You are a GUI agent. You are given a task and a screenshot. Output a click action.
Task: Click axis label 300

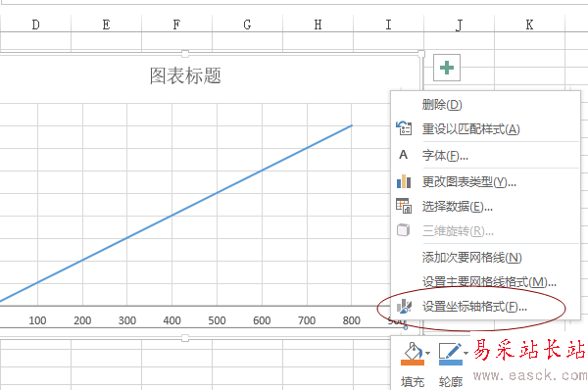coord(127,320)
